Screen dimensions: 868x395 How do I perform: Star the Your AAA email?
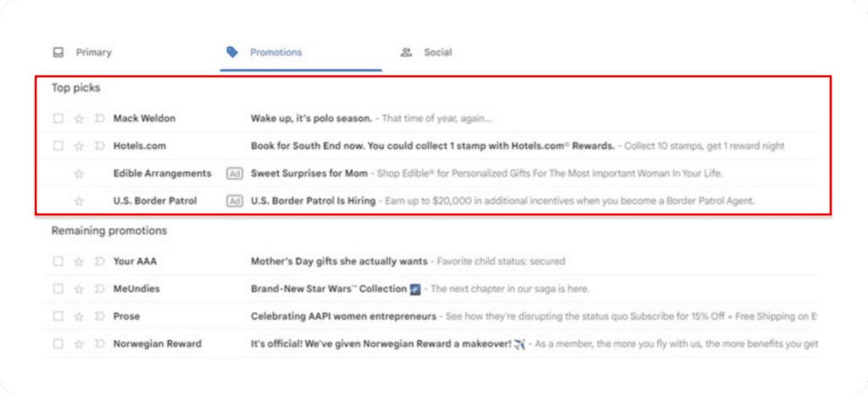79,261
